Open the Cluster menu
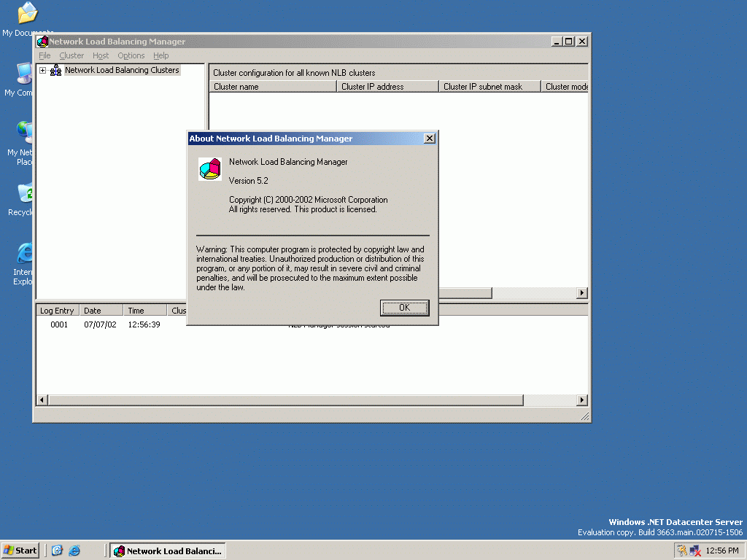 71,55
